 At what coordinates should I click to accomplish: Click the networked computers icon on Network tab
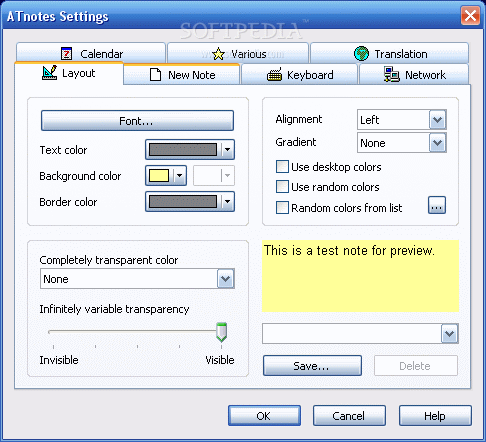pos(392,74)
